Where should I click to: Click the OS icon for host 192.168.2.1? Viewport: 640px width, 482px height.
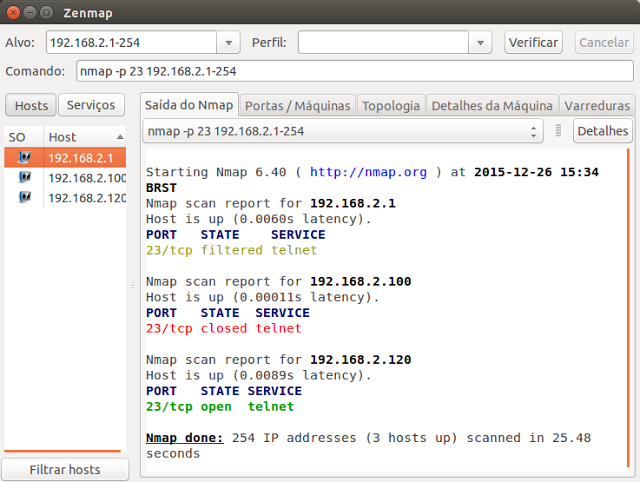click(x=25, y=157)
